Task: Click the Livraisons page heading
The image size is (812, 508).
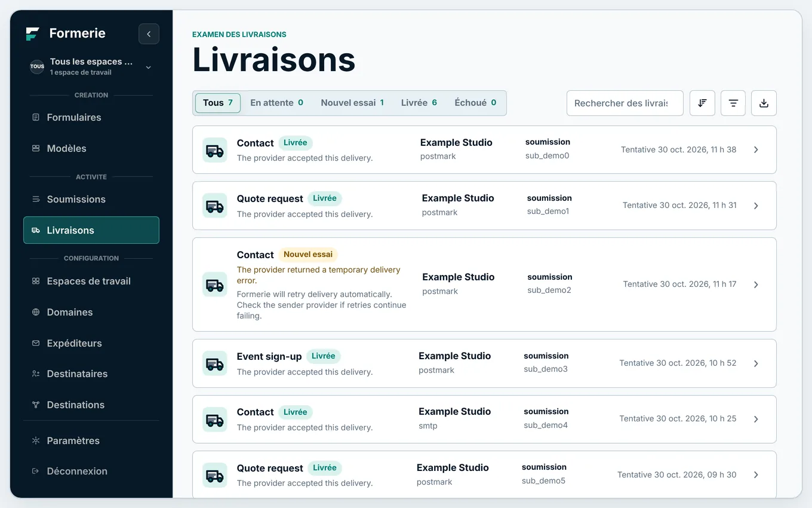Action: (x=274, y=60)
